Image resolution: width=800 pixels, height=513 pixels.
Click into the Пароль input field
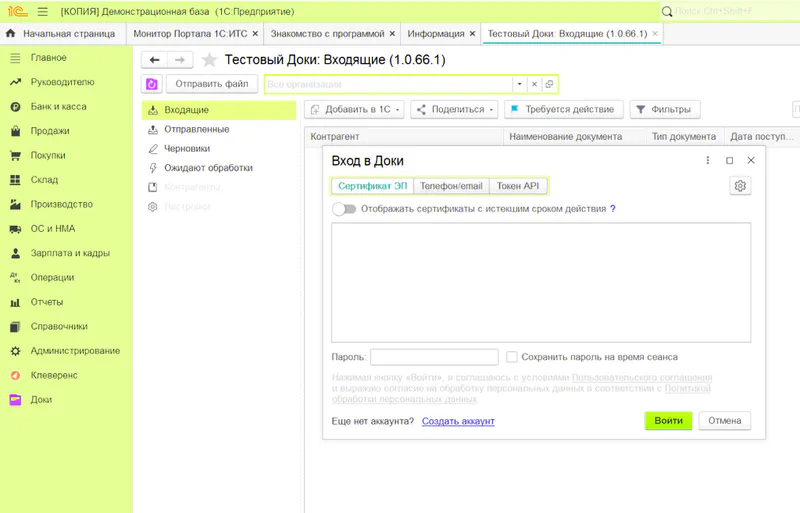click(x=434, y=357)
